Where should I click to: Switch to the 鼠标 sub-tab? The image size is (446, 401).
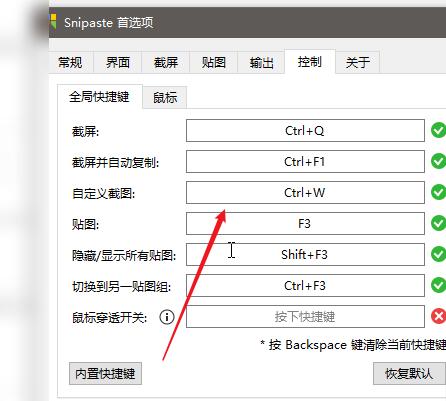click(x=165, y=98)
